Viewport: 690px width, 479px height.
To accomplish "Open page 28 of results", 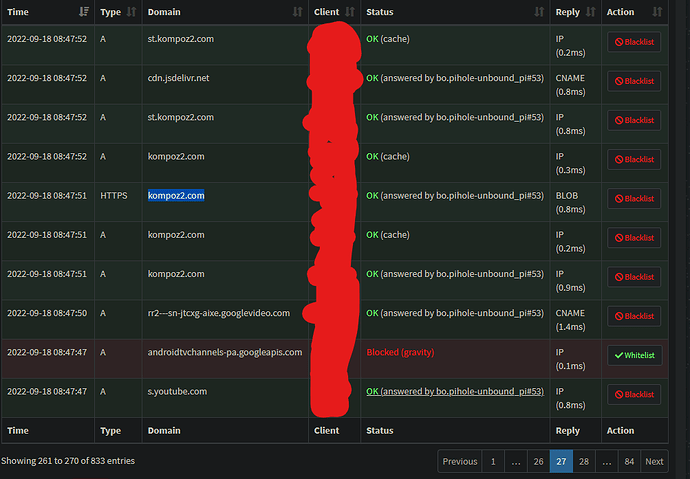I will (x=584, y=462).
